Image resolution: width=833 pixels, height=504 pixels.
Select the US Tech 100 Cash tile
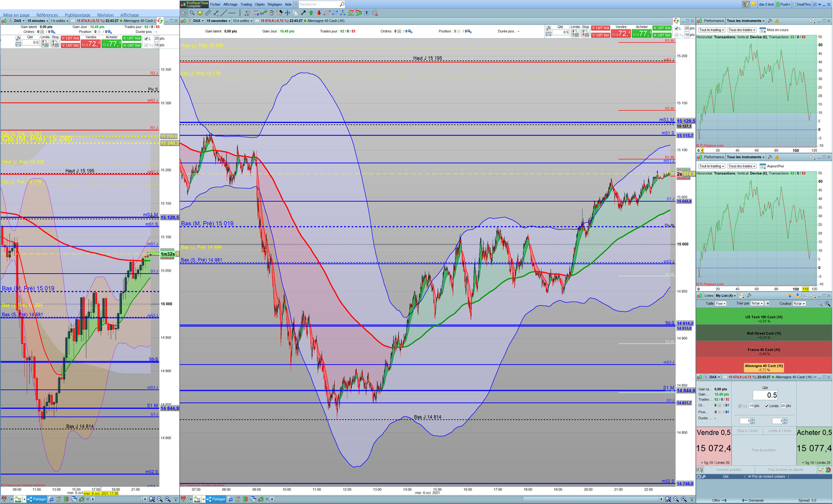pyautogui.click(x=764, y=317)
